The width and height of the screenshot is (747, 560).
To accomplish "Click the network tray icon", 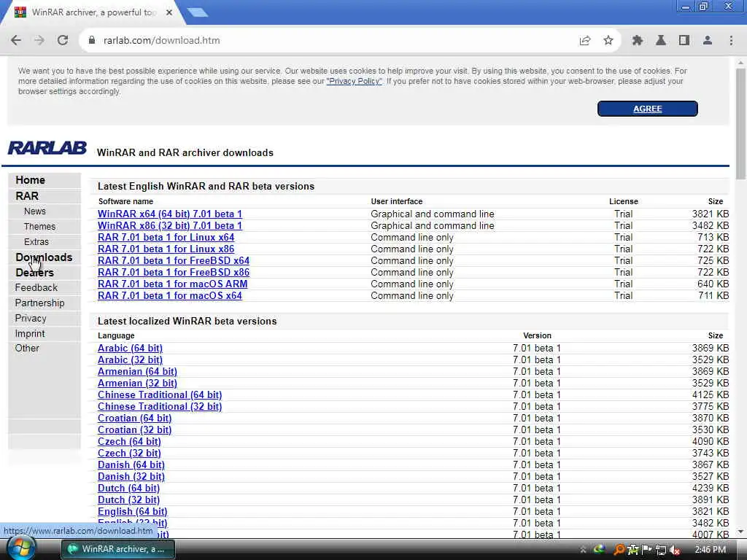I will point(661,550).
